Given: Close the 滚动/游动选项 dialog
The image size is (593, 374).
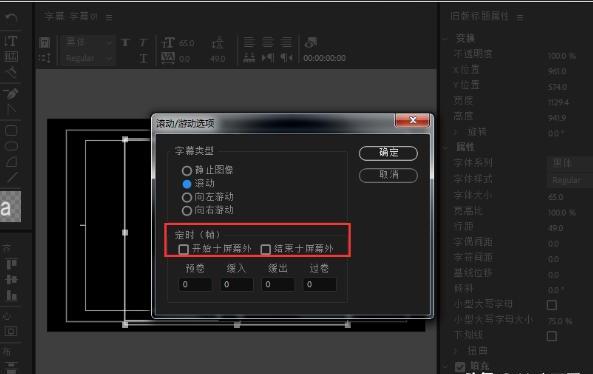Looking at the screenshot, I should (412, 120).
